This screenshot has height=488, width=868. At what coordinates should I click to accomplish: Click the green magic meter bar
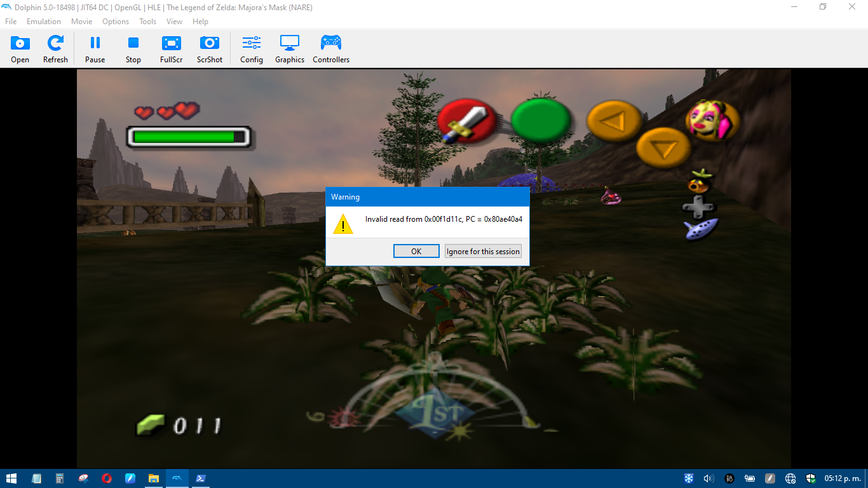pyautogui.click(x=189, y=137)
